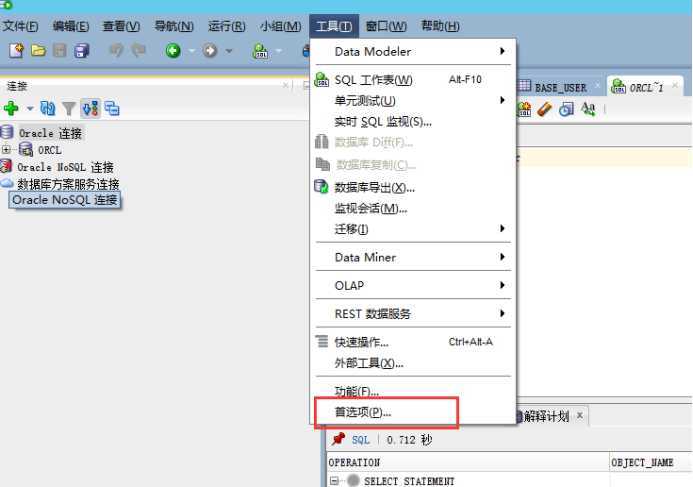Viewport: 693px width, 487px height.
Task: Open the 编辑(E) menu
Action: (71, 26)
